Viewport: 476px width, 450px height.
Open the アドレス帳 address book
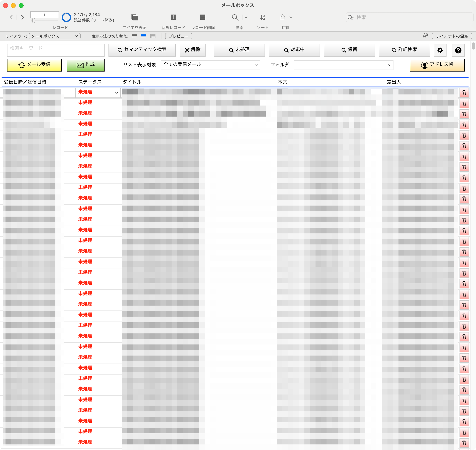click(x=437, y=65)
